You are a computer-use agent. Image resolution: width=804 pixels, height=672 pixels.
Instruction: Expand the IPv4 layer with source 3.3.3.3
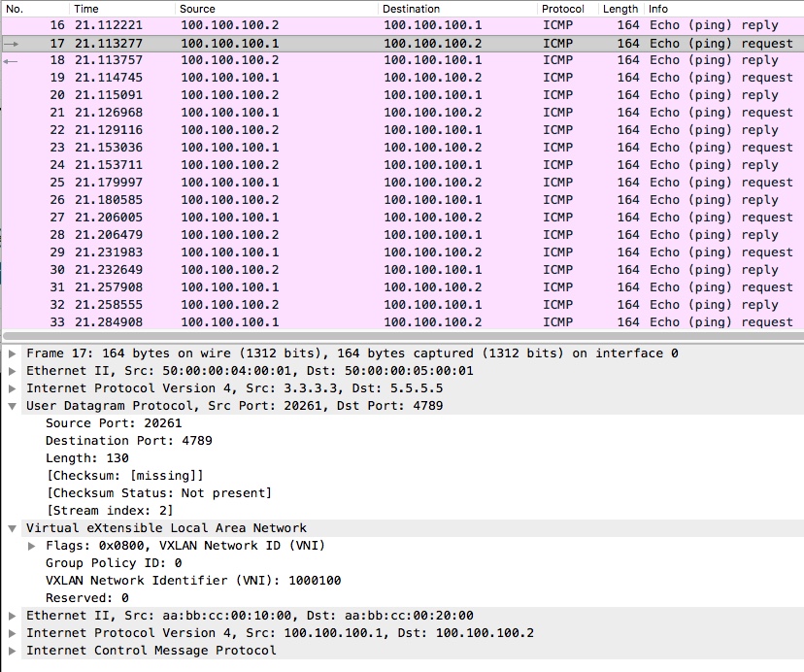point(13,388)
